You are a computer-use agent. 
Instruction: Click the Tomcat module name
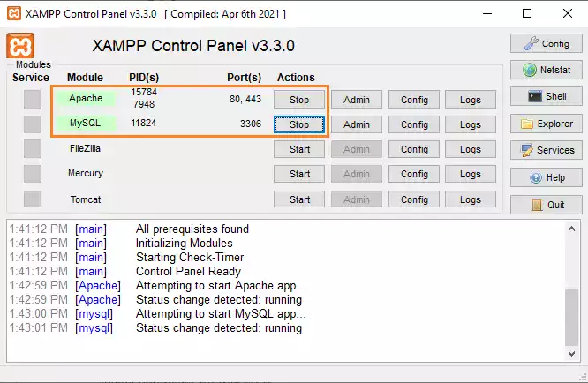tap(86, 199)
